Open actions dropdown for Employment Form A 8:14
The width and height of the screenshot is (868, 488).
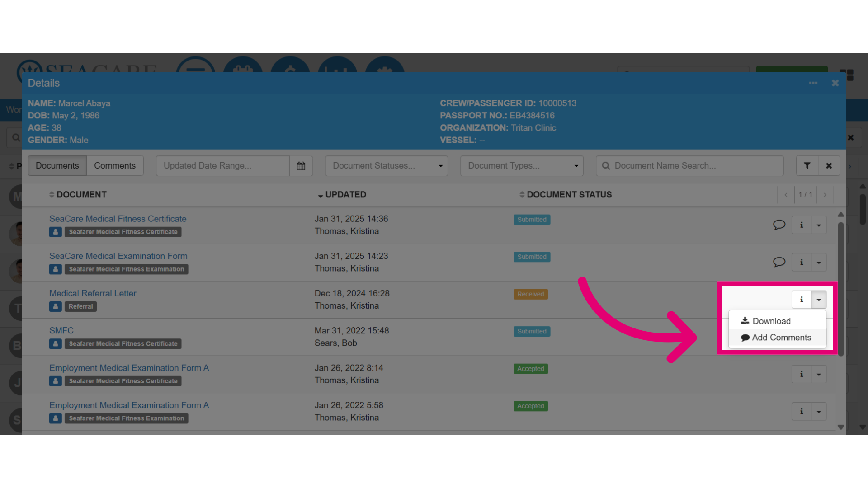819,374
